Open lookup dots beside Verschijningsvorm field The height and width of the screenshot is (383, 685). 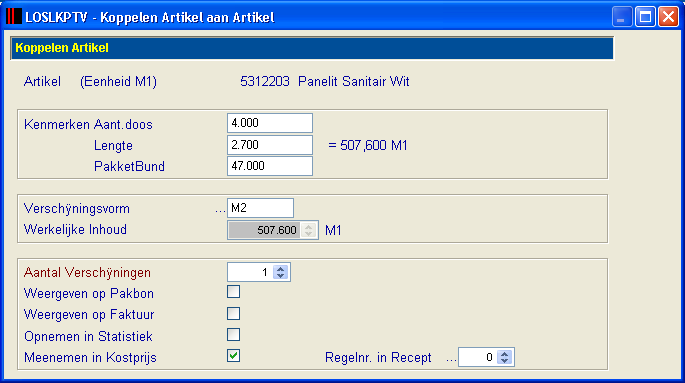point(220,211)
